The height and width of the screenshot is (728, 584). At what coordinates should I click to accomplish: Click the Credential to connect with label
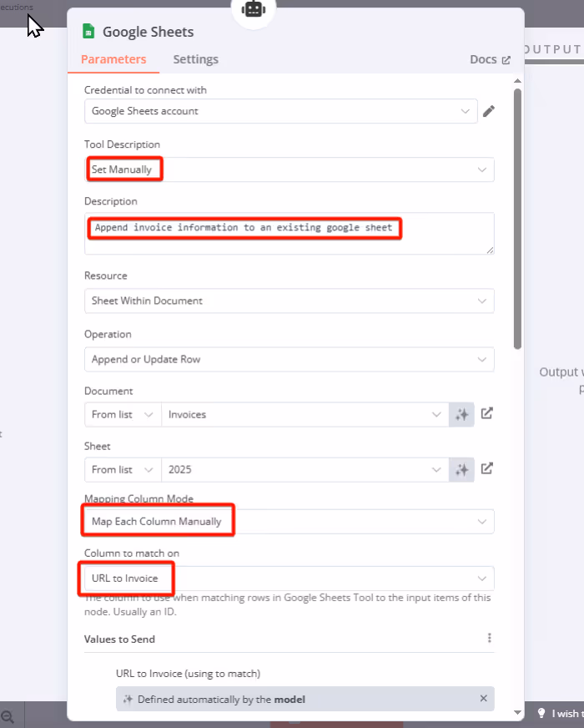pyautogui.click(x=145, y=90)
